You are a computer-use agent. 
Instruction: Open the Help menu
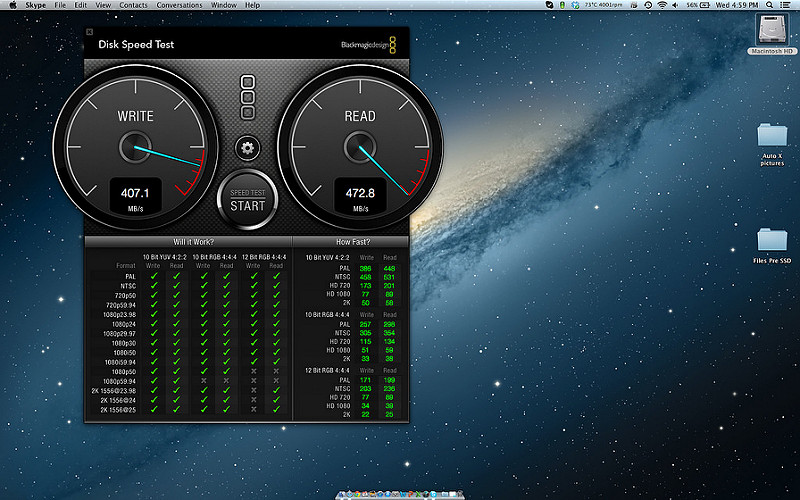pos(252,5)
